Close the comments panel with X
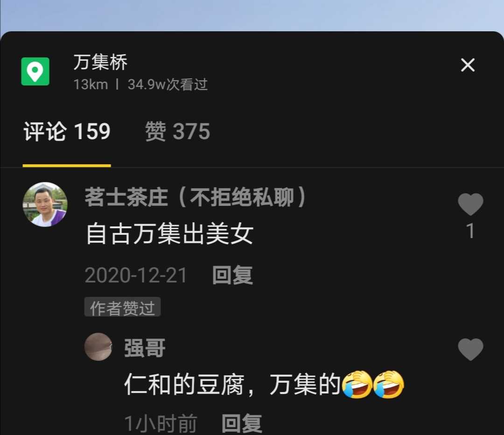This screenshot has height=435, width=504. pos(468,65)
